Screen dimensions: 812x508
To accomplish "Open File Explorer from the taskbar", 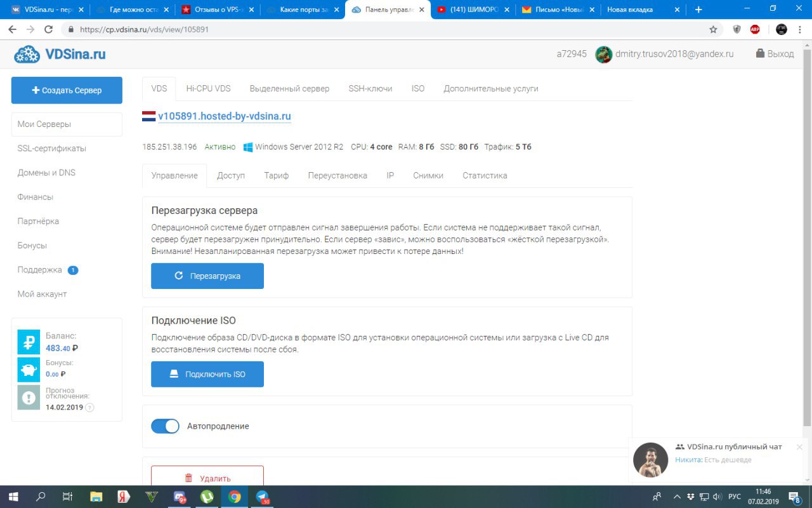I will pyautogui.click(x=96, y=497).
